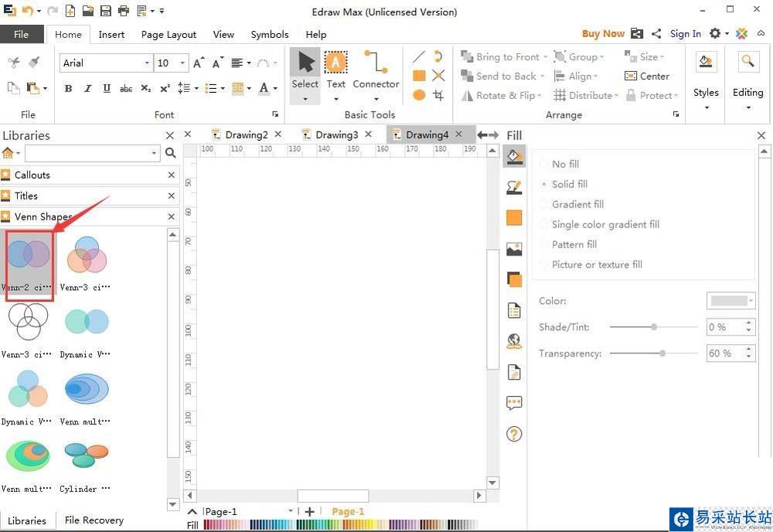The image size is (773, 532).
Task: Open the Page Layout ribbon tab
Action: coord(169,34)
